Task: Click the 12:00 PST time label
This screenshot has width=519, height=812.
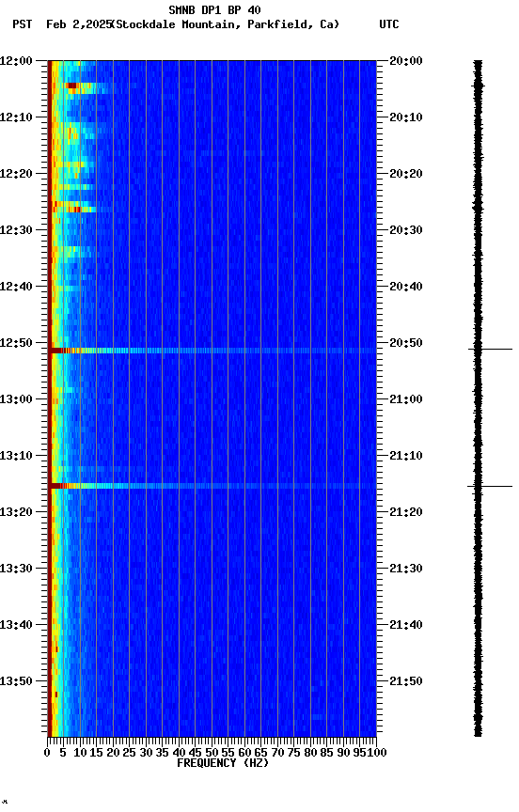Action: (16, 61)
